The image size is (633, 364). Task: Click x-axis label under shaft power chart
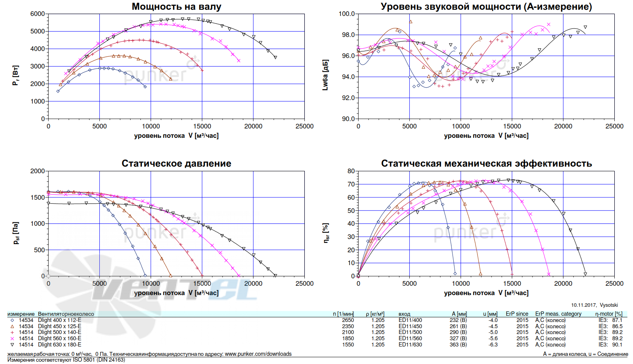coord(176,136)
